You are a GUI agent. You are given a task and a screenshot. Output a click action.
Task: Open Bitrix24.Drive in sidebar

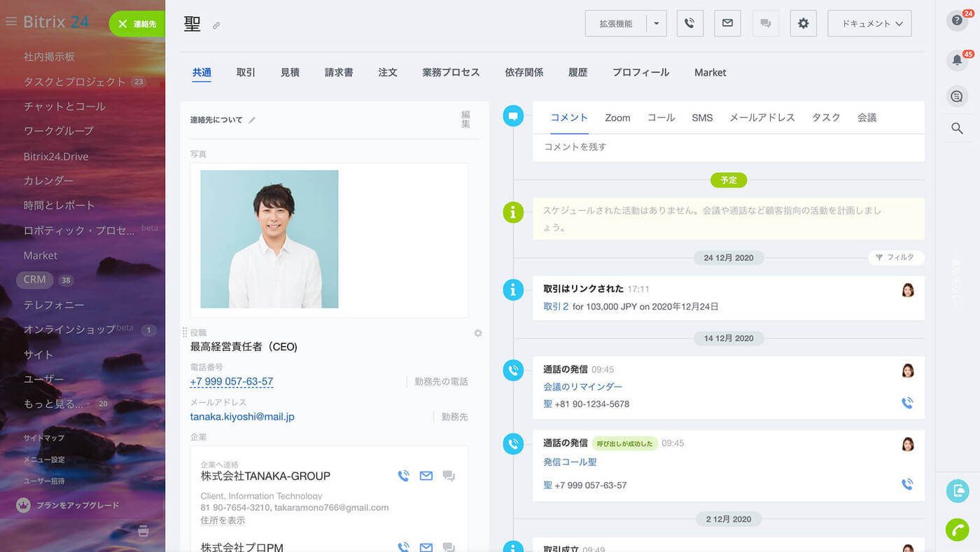click(56, 156)
